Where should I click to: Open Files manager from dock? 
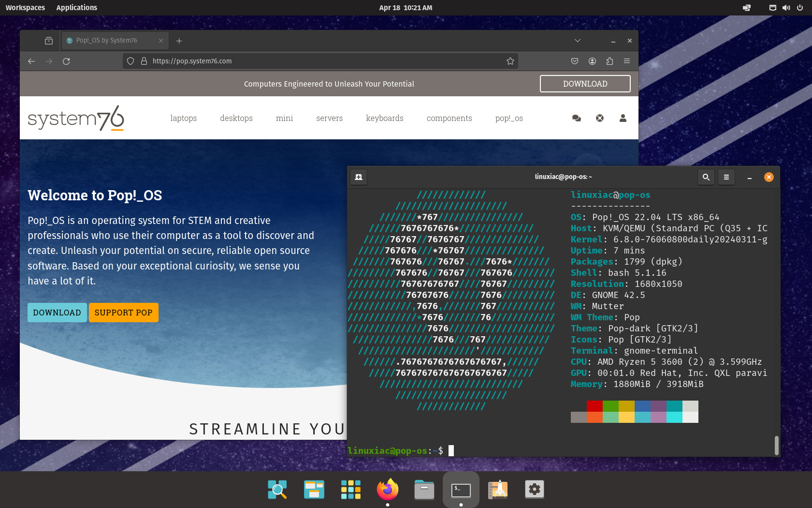(x=424, y=490)
